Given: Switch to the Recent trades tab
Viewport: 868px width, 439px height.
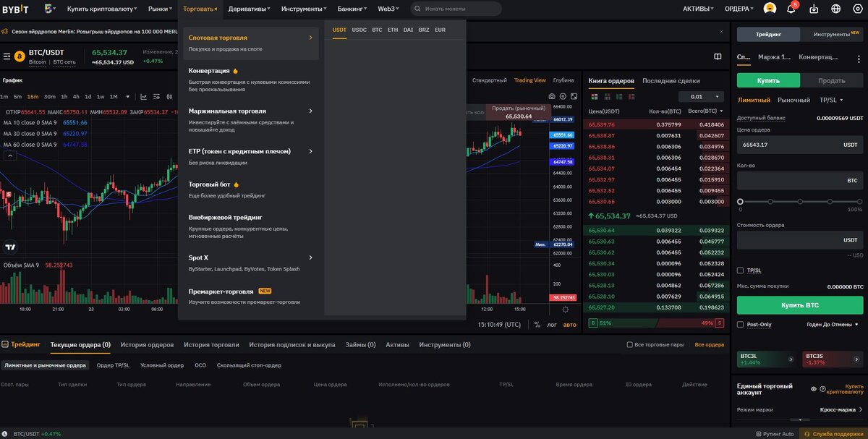Looking at the screenshot, I should pyautogui.click(x=671, y=80).
